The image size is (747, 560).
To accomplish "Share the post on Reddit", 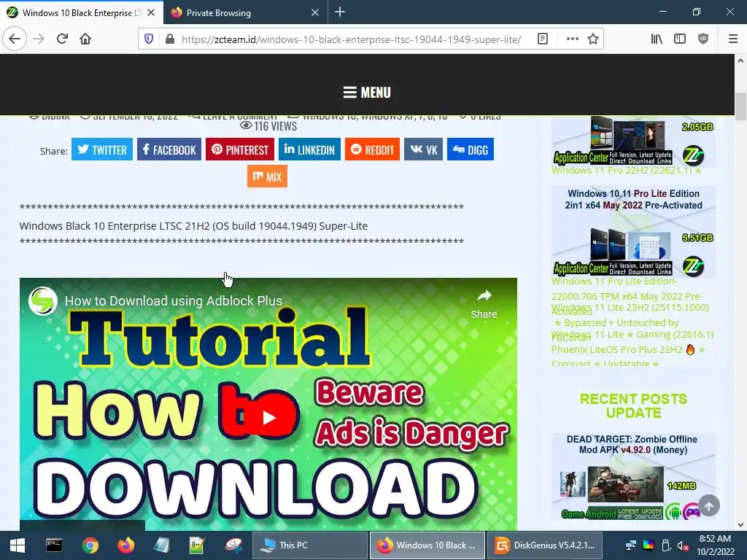I will [373, 149].
